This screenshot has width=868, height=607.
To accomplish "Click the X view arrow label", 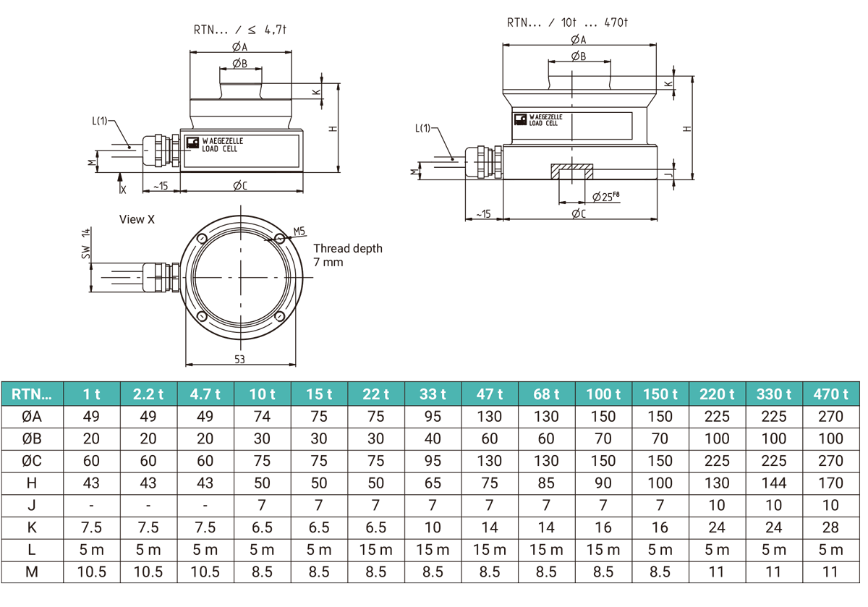I will tap(123, 190).
